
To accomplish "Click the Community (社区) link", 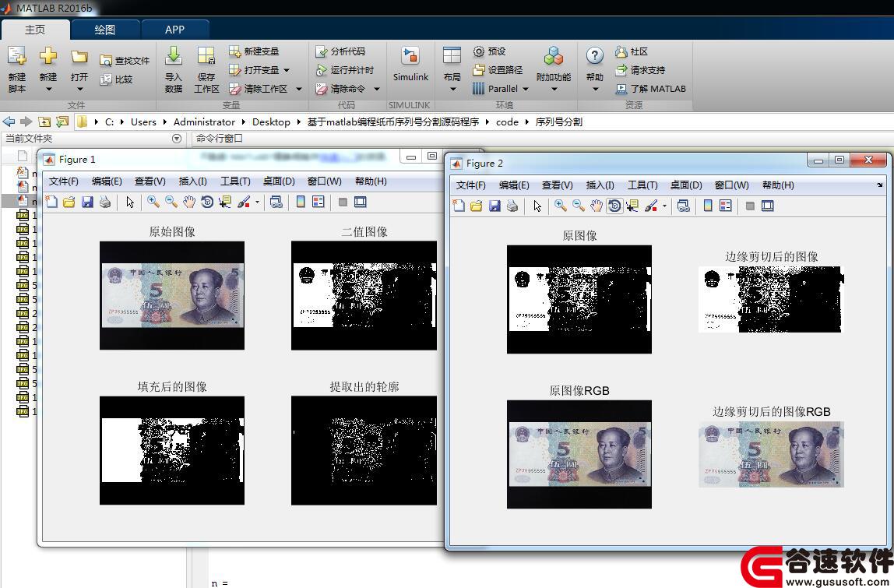I will click(x=632, y=51).
